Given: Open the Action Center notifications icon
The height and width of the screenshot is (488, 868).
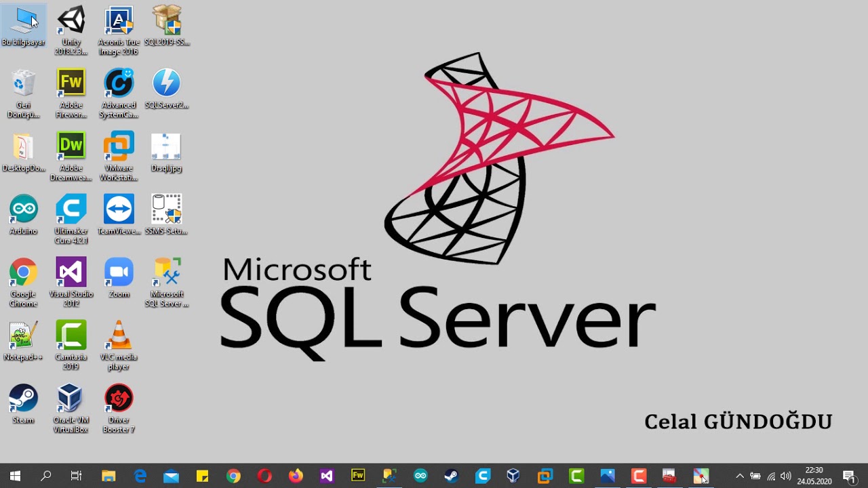Looking at the screenshot, I should 850,476.
